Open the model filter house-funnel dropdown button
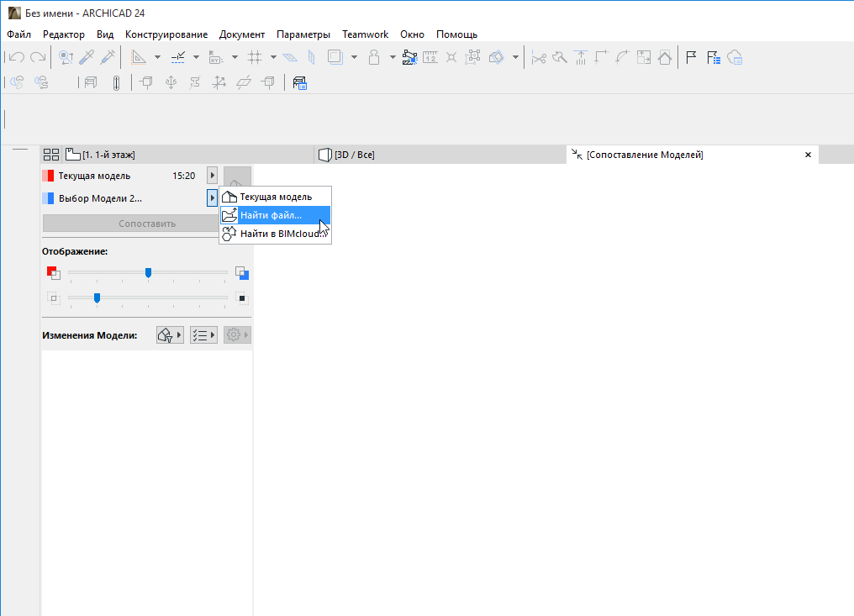Screen dimensions: 854x616 coord(170,335)
